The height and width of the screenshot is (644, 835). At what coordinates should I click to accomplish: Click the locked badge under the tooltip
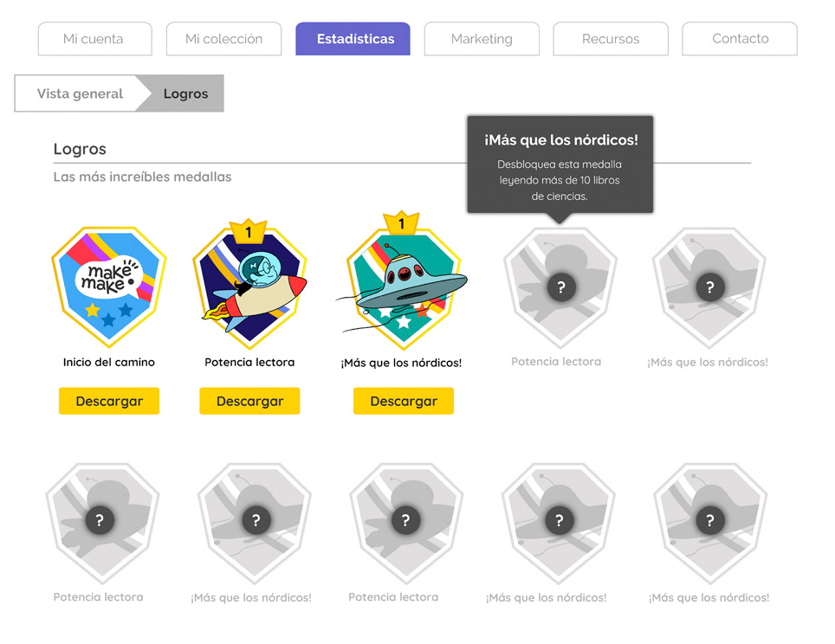[x=560, y=287]
